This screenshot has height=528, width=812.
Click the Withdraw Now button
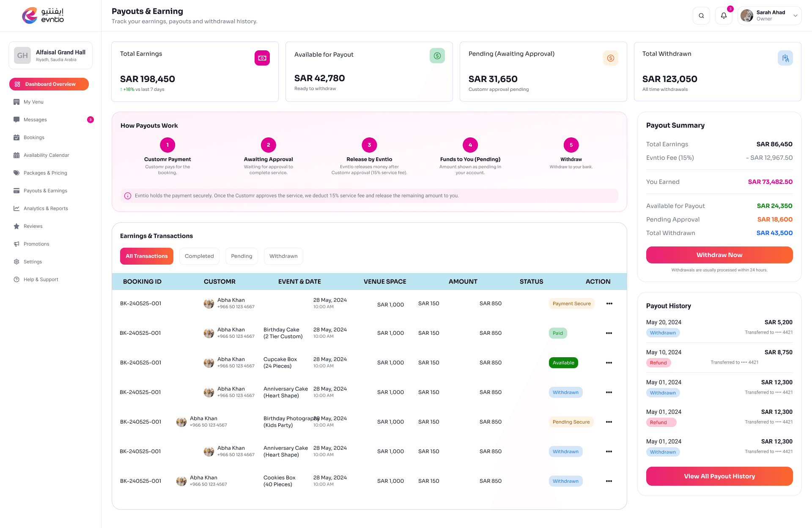[719, 255]
